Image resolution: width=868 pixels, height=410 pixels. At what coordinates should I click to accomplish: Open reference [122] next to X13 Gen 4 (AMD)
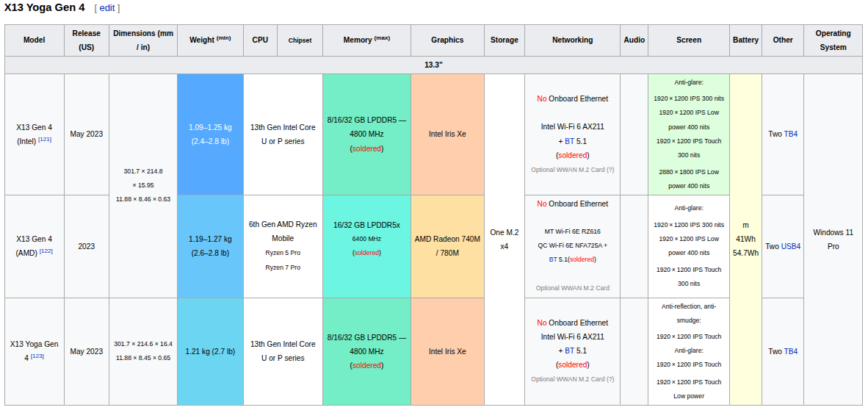point(46,251)
